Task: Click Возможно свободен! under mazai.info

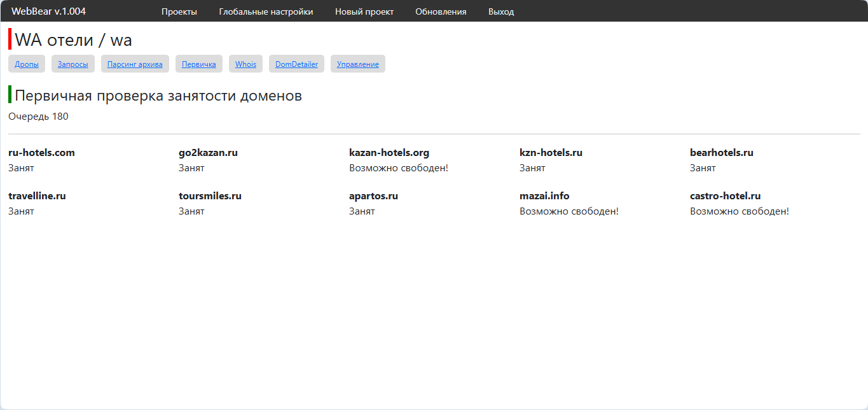Action: click(x=569, y=211)
